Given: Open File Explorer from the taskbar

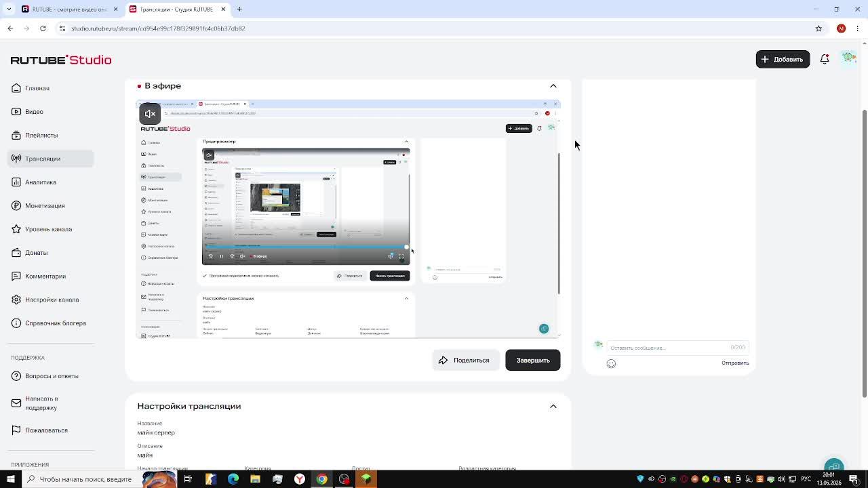Looking at the screenshot, I should (x=255, y=479).
